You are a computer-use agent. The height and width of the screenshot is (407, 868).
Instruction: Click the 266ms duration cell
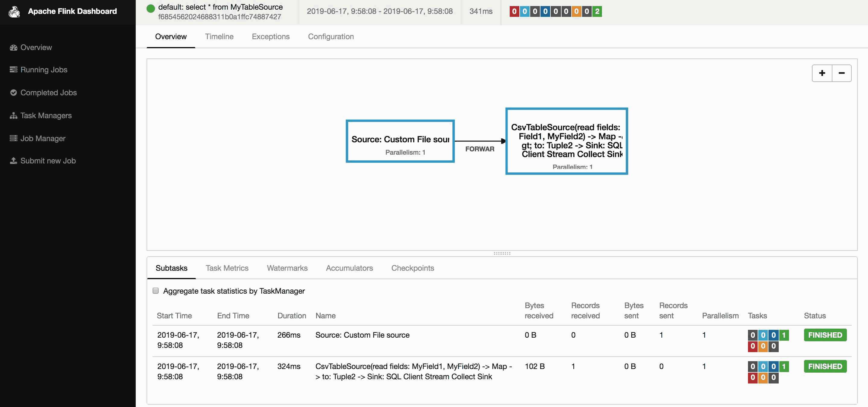(289, 335)
